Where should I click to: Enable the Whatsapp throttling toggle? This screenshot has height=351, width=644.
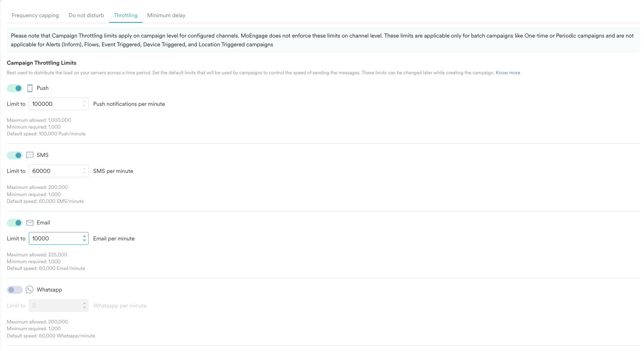[x=15, y=290]
